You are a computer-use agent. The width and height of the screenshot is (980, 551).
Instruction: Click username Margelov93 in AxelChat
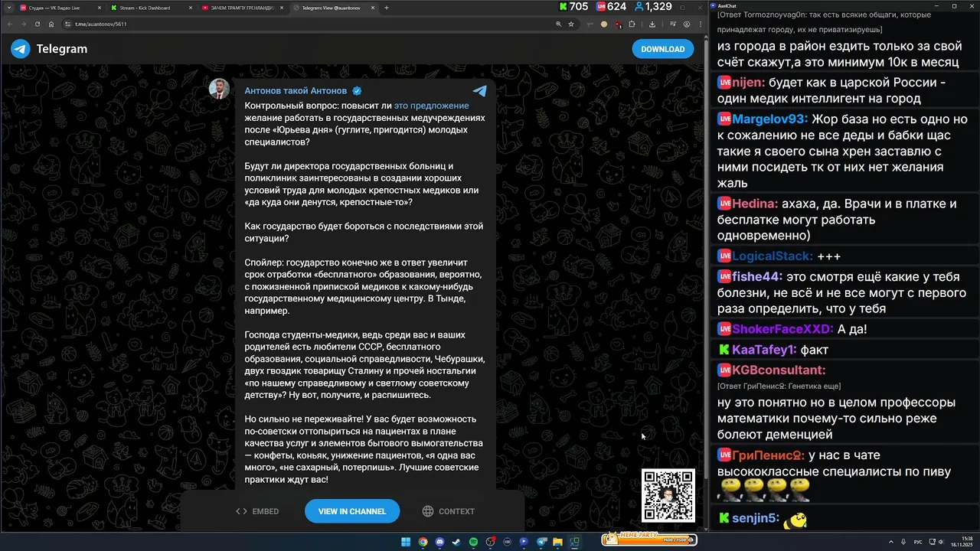[x=769, y=119]
